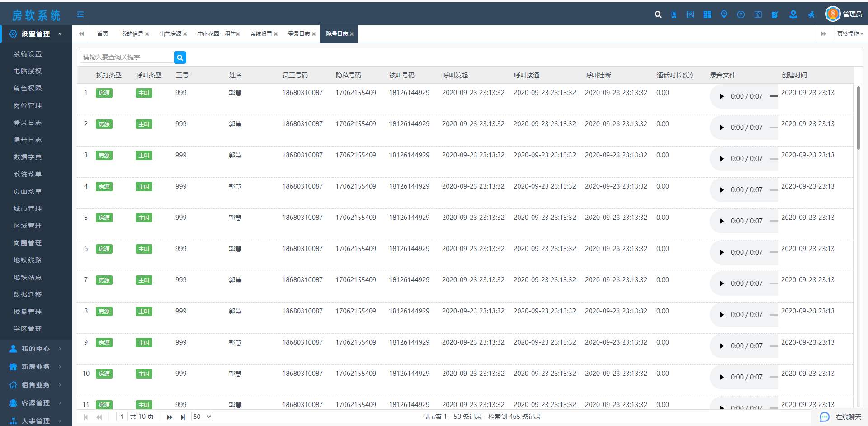The image size is (868, 426).
Task: Close the 我的信息 tab
Action: coord(147,34)
